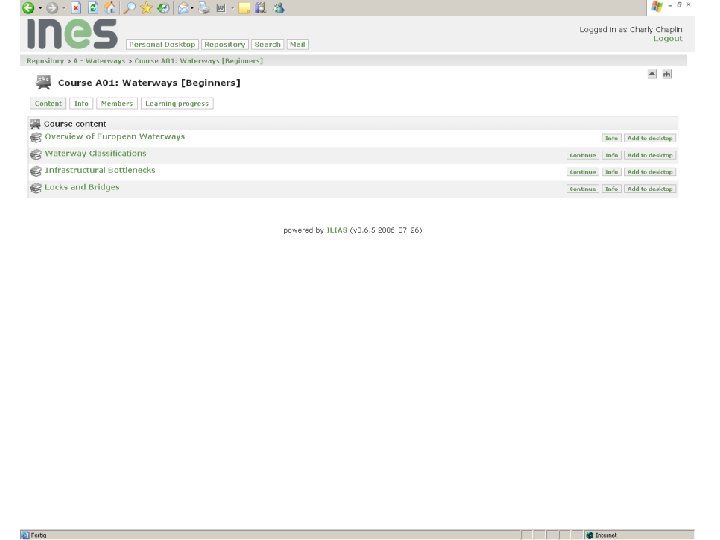
Task: Open the Repository main menu tab
Action: (x=225, y=45)
